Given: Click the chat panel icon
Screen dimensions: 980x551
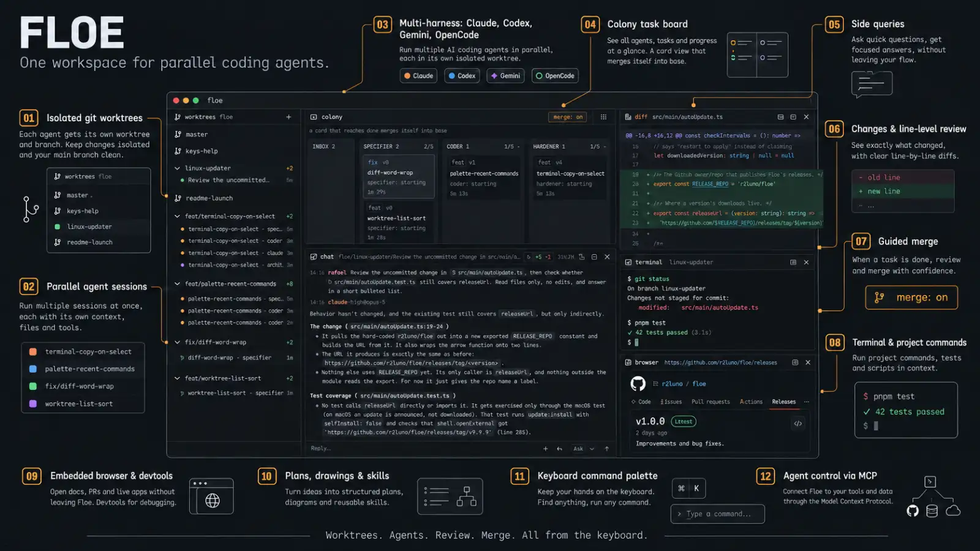Looking at the screenshot, I should pos(314,257).
